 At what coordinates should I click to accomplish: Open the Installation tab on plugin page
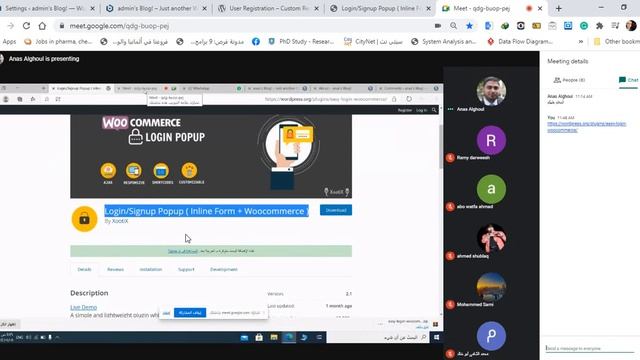click(151, 269)
